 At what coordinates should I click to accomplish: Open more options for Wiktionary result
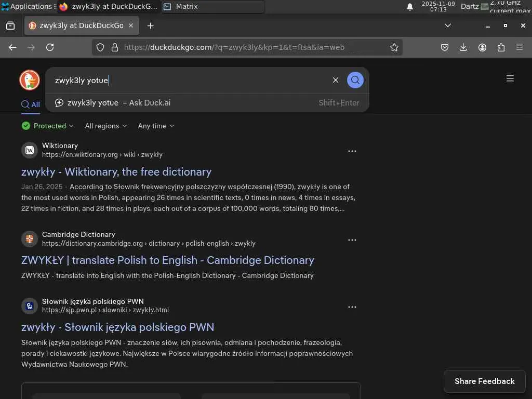coord(352,151)
